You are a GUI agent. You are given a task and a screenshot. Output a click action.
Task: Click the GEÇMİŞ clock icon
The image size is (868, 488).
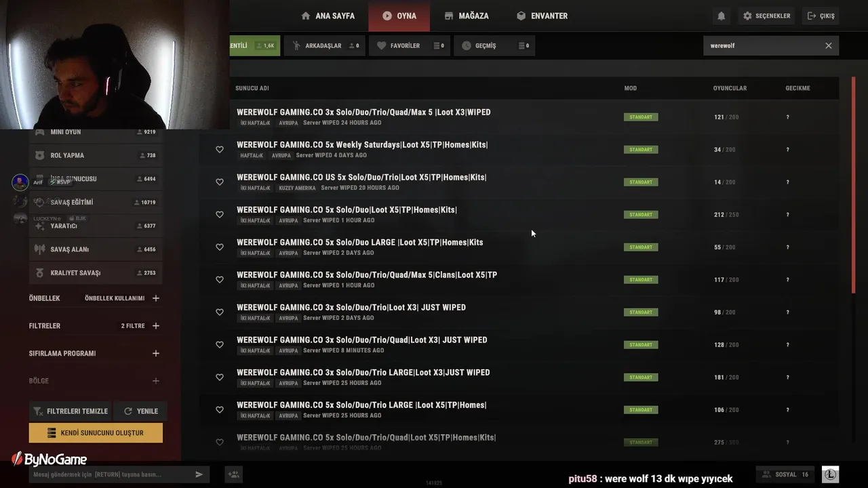coord(467,45)
